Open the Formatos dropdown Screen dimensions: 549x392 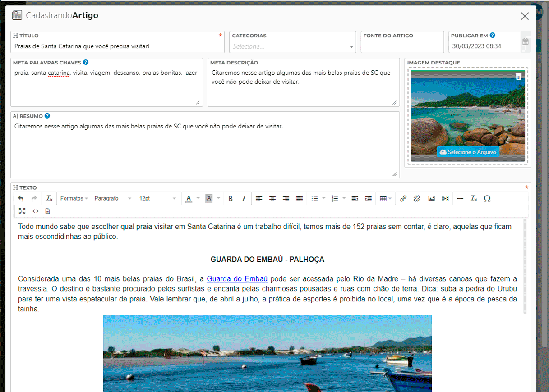click(x=74, y=198)
